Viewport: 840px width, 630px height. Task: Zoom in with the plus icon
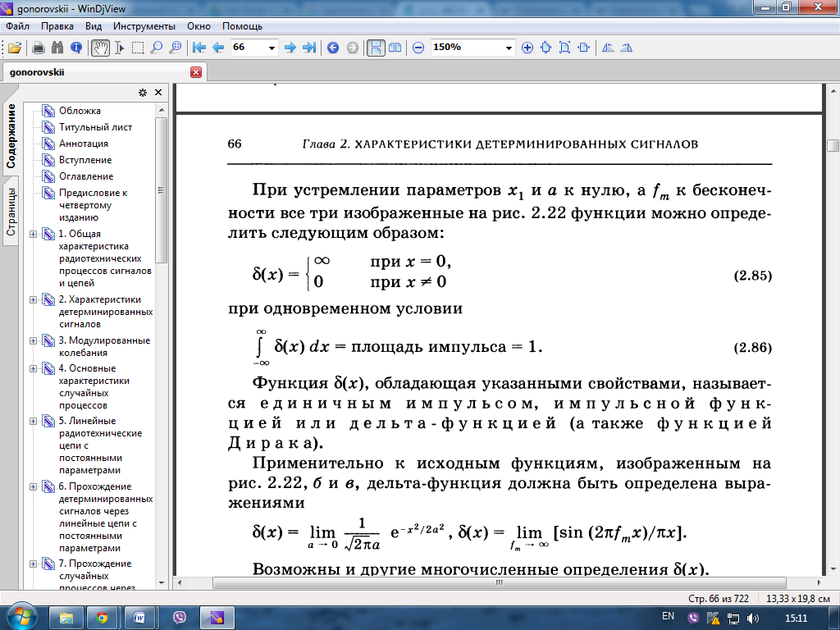pyautogui.click(x=527, y=48)
